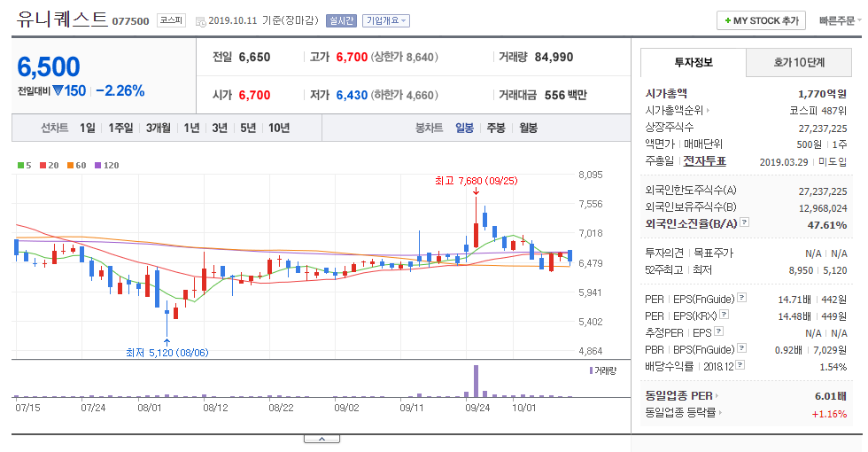Viewport: 868px width, 452px height.
Task: Click the calendar icon beside the 2019.10.11 date
Action: pos(200,21)
